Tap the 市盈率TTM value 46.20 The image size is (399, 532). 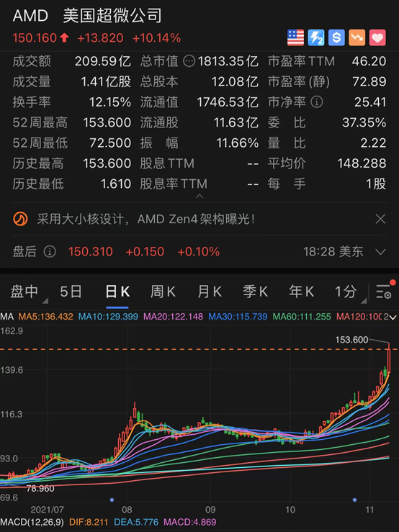[369, 61]
